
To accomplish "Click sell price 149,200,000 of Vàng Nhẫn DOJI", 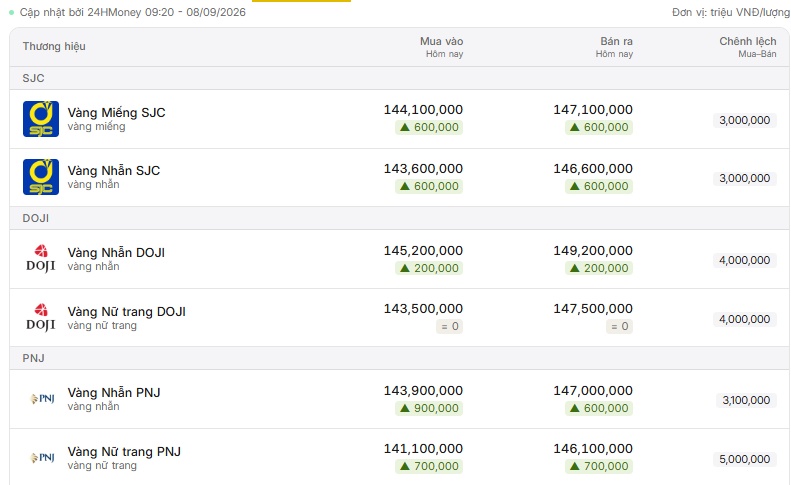I will [x=593, y=250].
